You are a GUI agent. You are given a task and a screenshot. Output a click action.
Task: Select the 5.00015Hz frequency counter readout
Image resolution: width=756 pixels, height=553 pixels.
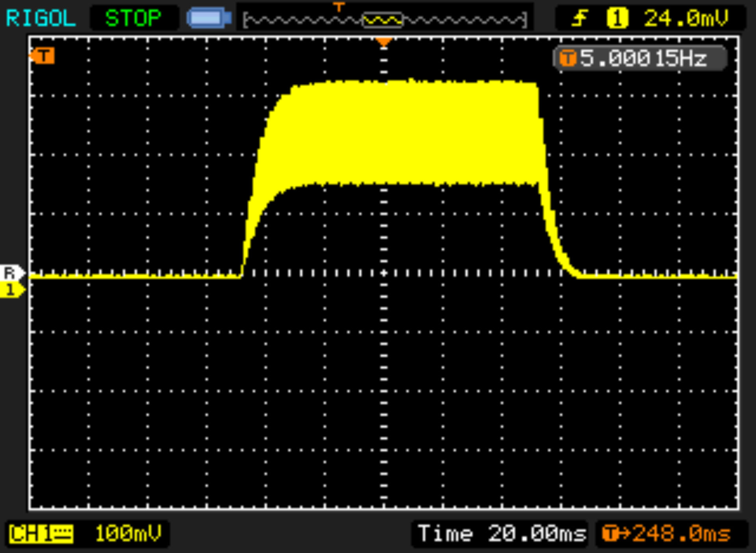pyautogui.click(x=643, y=59)
